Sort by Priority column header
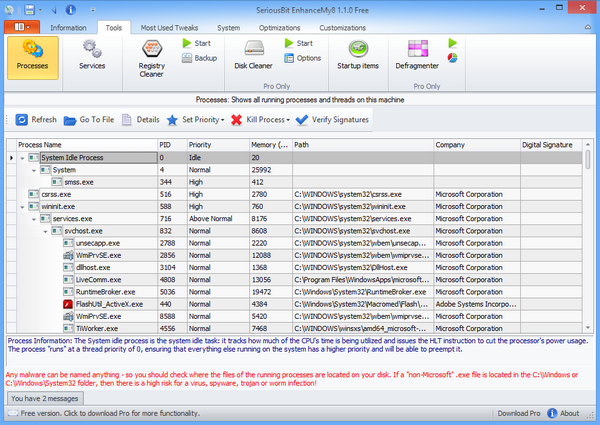The height and width of the screenshot is (425, 600). coord(218,145)
